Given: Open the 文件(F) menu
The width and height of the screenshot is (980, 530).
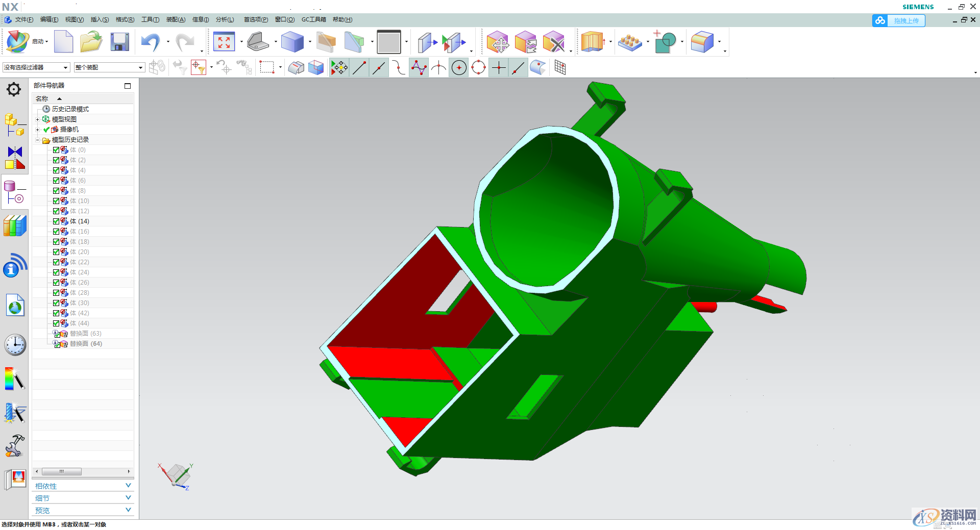Looking at the screenshot, I should (x=23, y=20).
